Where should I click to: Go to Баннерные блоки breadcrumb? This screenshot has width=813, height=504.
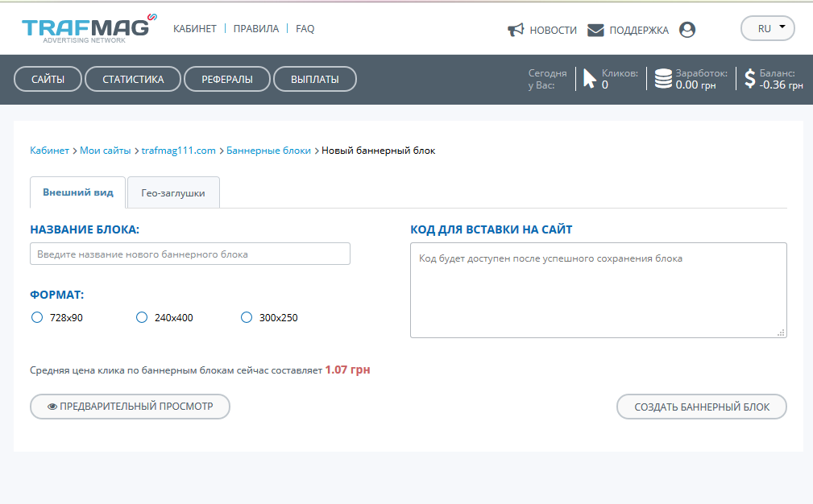coord(268,151)
